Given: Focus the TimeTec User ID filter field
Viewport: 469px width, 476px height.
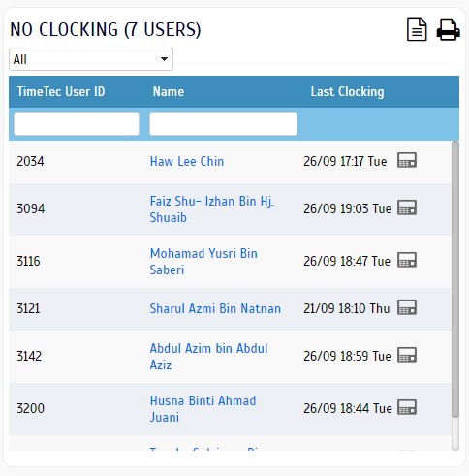Looking at the screenshot, I should (x=77, y=124).
